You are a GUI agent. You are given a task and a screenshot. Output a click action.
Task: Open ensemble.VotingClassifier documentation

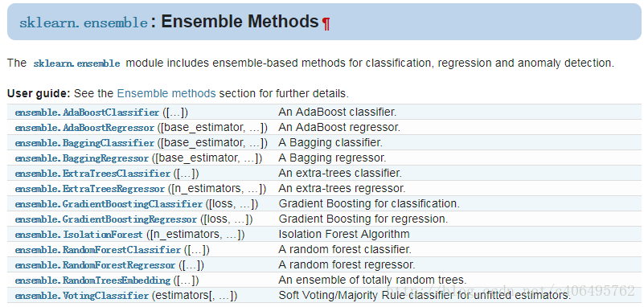pyautogui.click(x=82, y=296)
